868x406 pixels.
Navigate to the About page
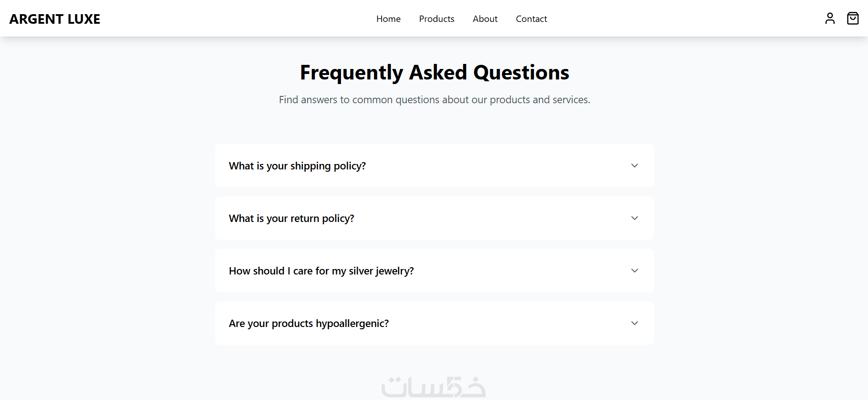pyautogui.click(x=485, y=19)
